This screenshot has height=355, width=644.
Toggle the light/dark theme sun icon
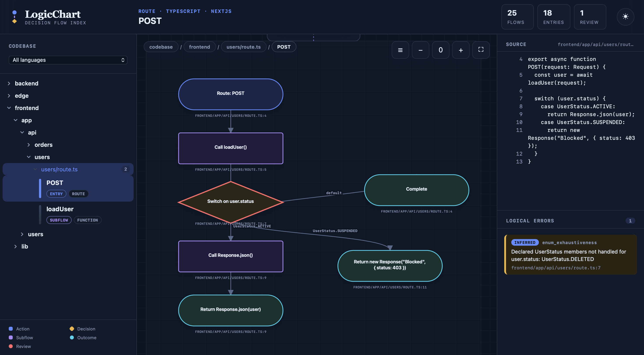pos(625,17)
